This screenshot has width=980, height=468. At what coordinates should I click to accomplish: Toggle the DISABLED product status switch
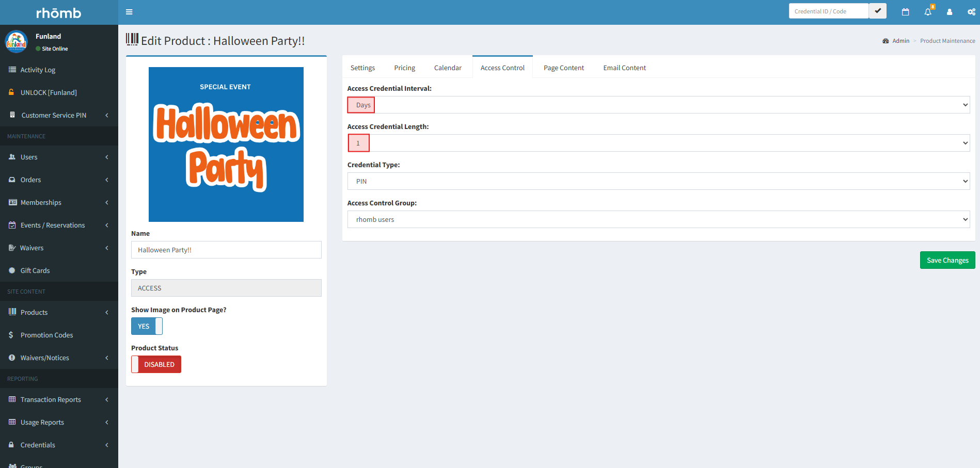pyautogui.click(x=156, y=364)
